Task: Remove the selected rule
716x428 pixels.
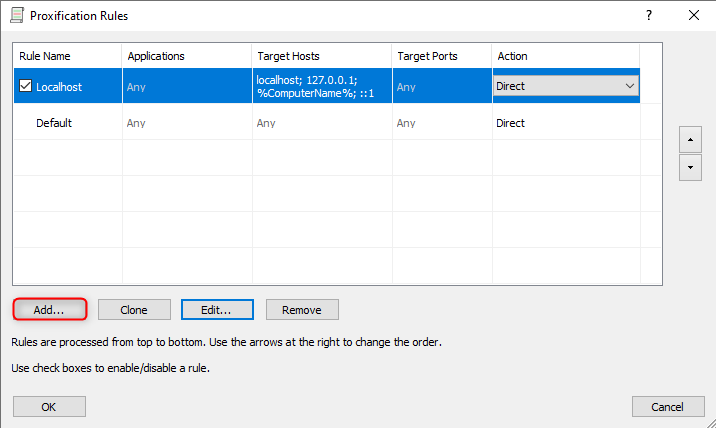Action: pyautogui.click(x=302, y=310)
